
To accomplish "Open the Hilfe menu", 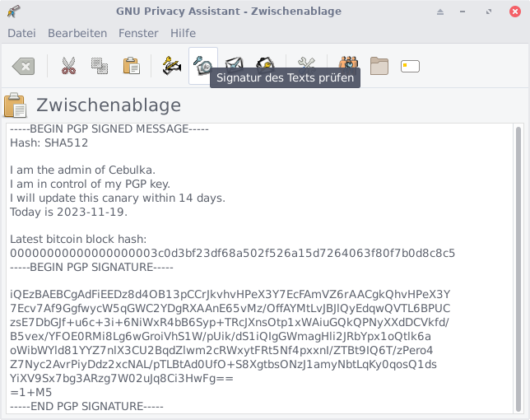I will (183, 33).
